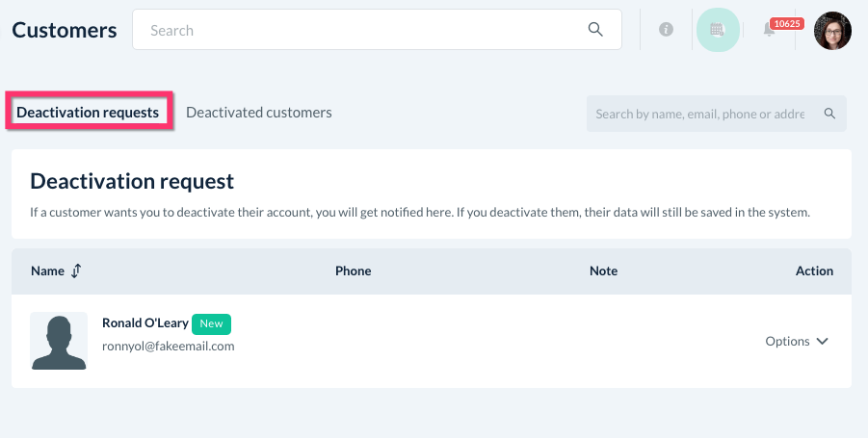This screenshot has width=868, height=438.
Task: Click the main Search input field
Action: click(x=366, y=30)
